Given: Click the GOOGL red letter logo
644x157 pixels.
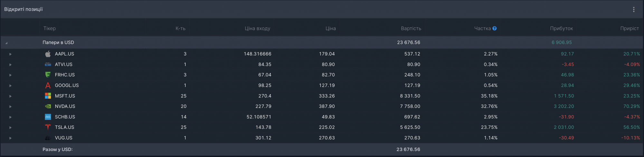Looking at the screenshot, I should click(x=48, y=85).
